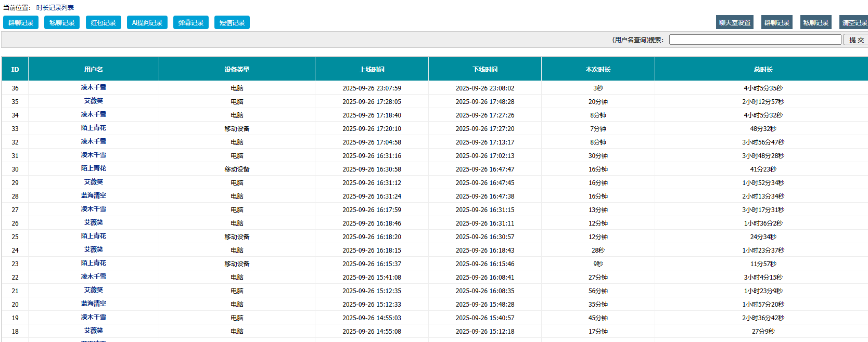868x342 pixels.
Task: Open the 红包记录 tab
Action: [103, 22]
